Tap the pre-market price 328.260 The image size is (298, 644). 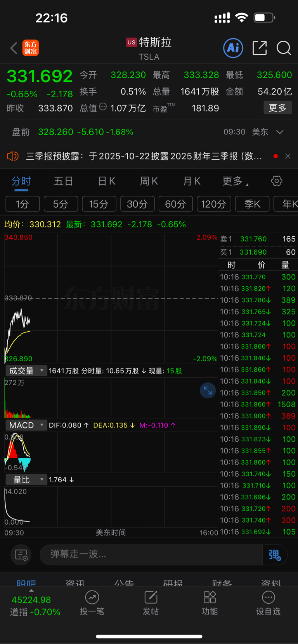[55, 132]
